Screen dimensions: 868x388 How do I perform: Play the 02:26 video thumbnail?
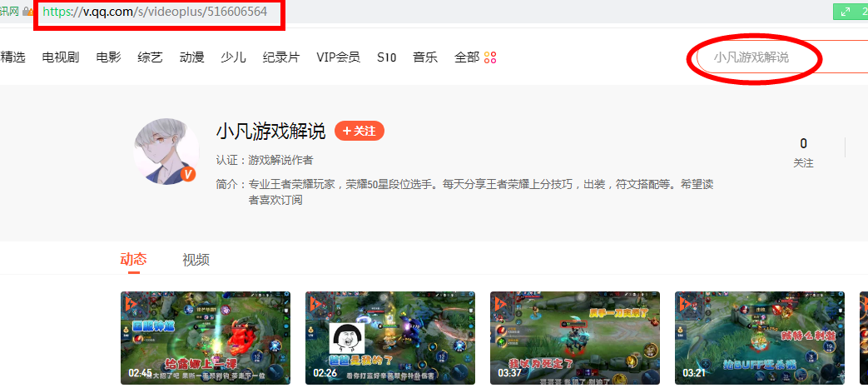(390, 338)
